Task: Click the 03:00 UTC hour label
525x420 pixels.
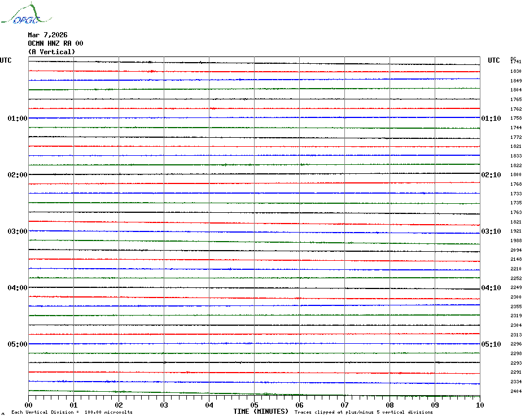Action: (x=17, y=231)
